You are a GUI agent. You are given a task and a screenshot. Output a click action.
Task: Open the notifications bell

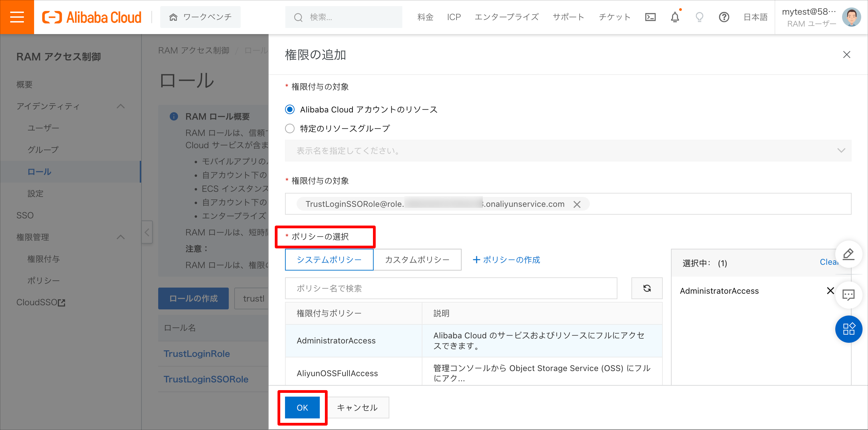tap(675, 17)
